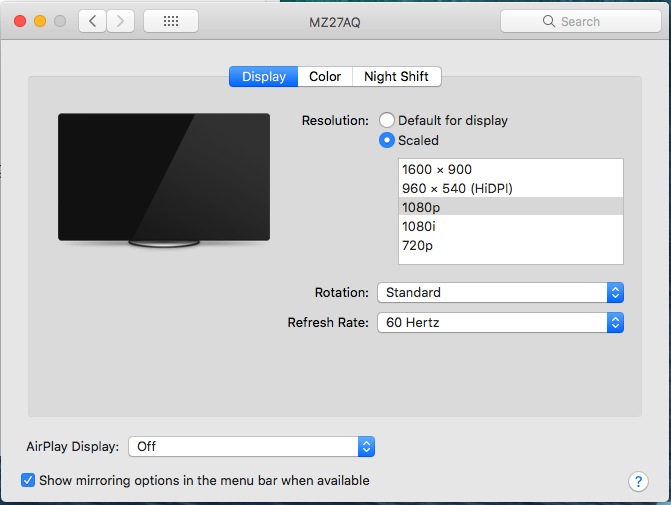Open the AirPlay Display dropdown
This screenshot has width=671, height=505.
[x=252, y=447]
